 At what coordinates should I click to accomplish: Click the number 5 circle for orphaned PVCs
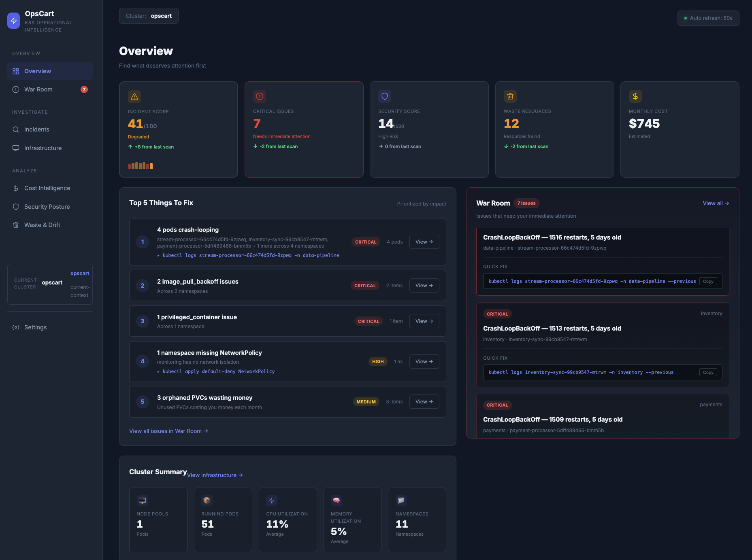point(143,402)
